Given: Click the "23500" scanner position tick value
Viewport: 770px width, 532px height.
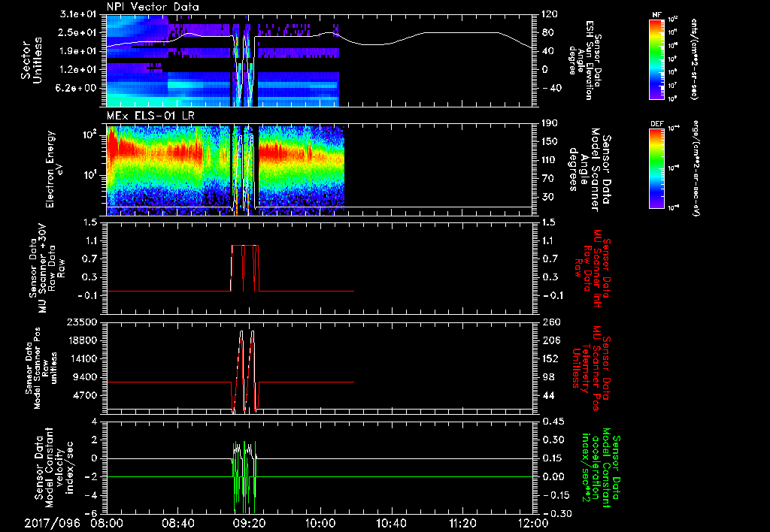Looking at the screenshot, I should pyautogui.click(x=83, y=322).
